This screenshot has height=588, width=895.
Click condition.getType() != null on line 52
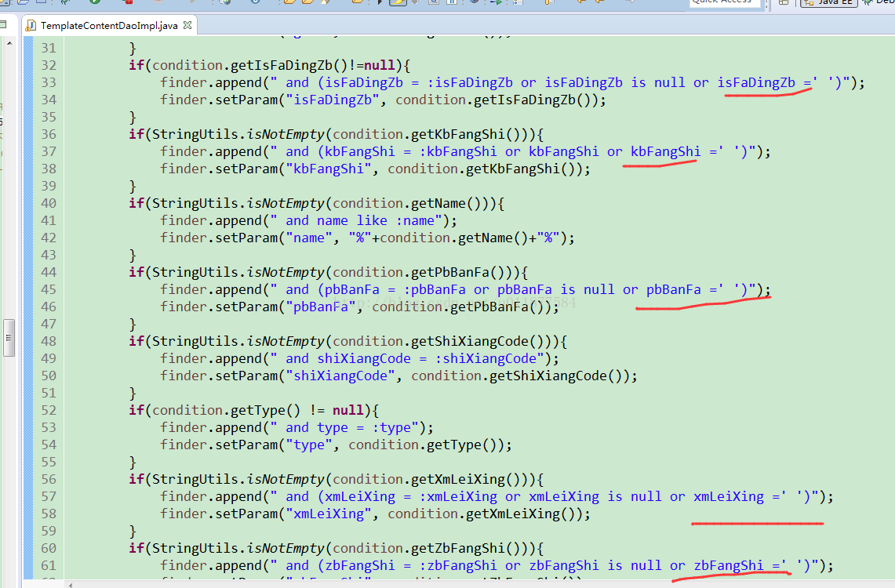point(257,410)
